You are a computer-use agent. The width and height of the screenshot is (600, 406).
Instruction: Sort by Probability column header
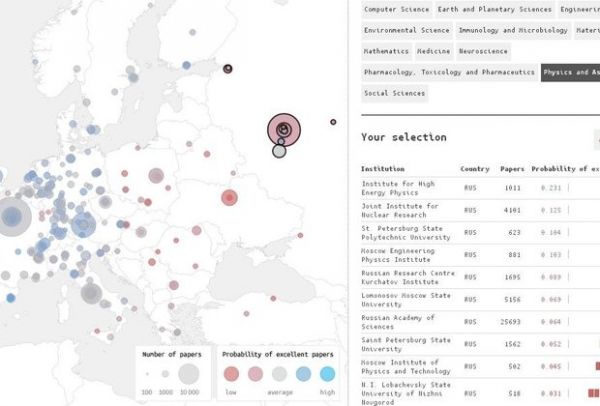tap(565, 169)
